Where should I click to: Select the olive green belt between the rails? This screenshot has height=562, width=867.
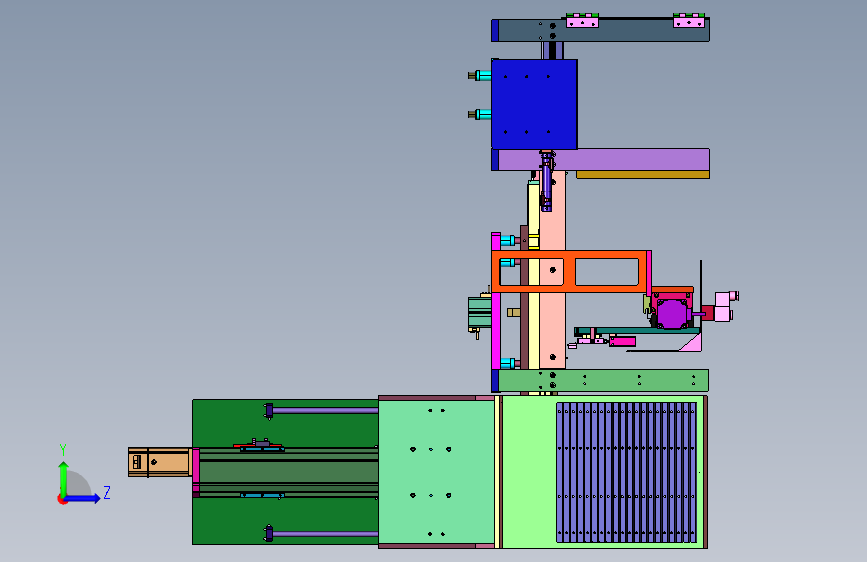tap(289, 472)
